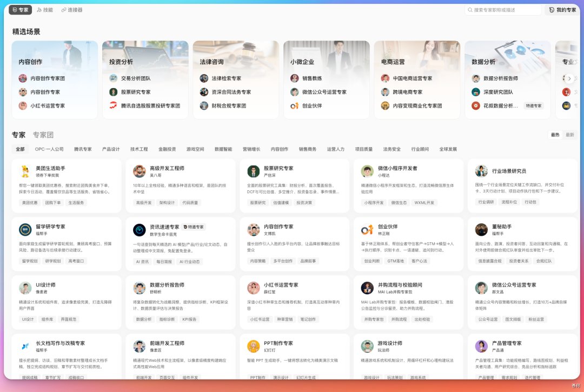Open the 游戏设计师 avatar icon
The height and width of the screenshot is (392, 584).
pyautogui.click(x=367, y=346)
